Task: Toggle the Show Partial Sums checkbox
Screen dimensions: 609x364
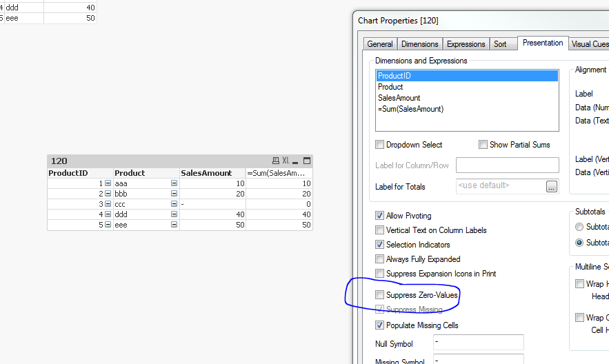Action: pos(483,145)
